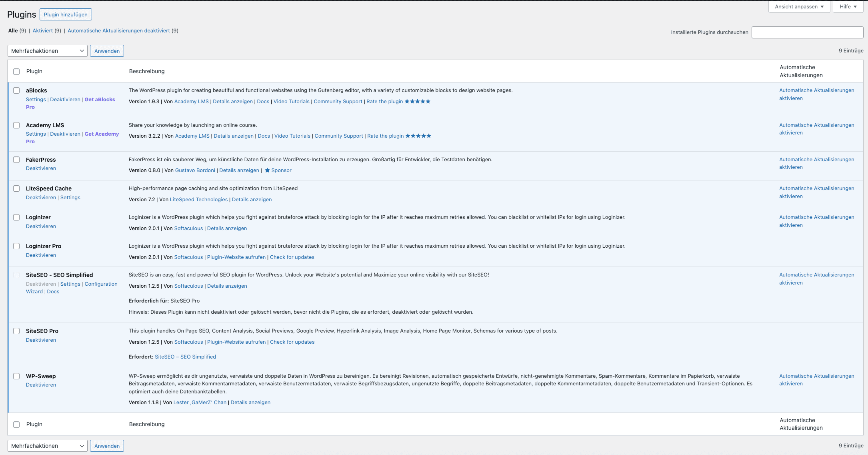Check the Academy LMS plugin checkbox
Viewport: 868px width, 455px height.
[x=16, y=125]
